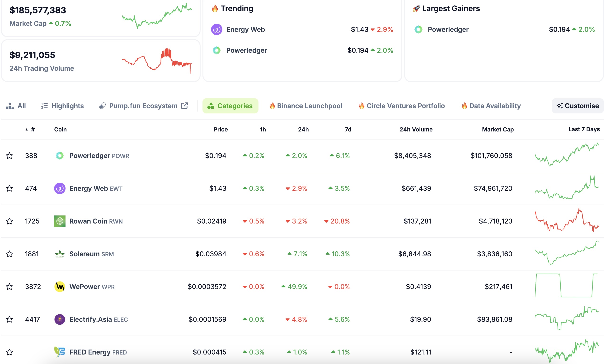Open the Powerledger POWR coin page link

click(99, 155)
